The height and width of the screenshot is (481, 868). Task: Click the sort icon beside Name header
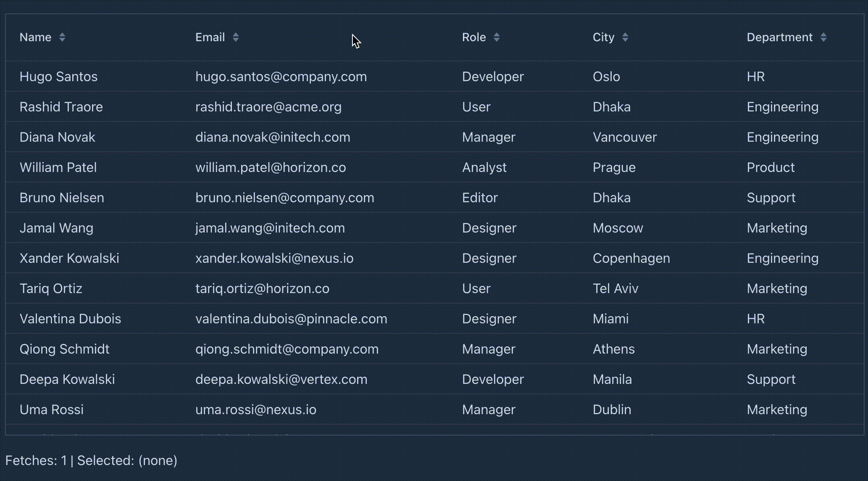[62, 37]
